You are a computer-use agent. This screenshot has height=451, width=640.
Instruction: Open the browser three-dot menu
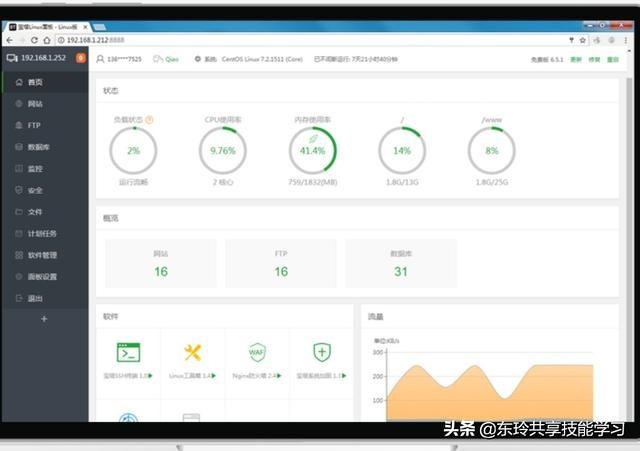625,40
